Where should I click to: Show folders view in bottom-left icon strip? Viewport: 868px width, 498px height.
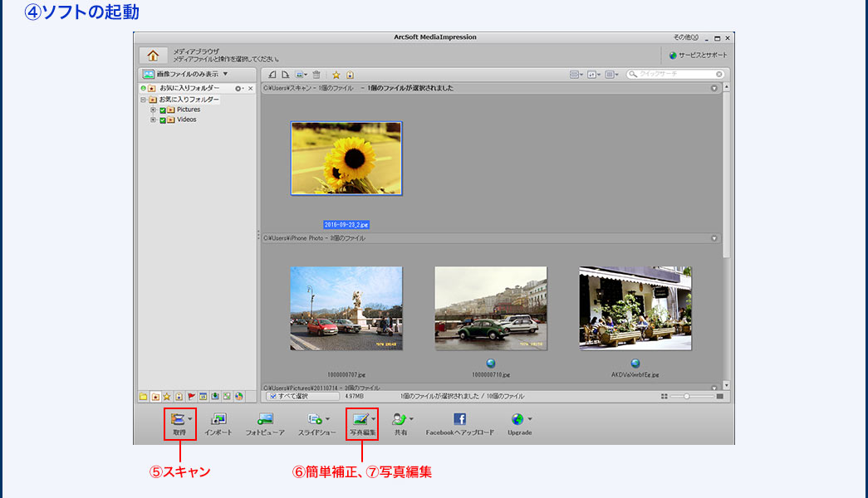coord(144,397)
